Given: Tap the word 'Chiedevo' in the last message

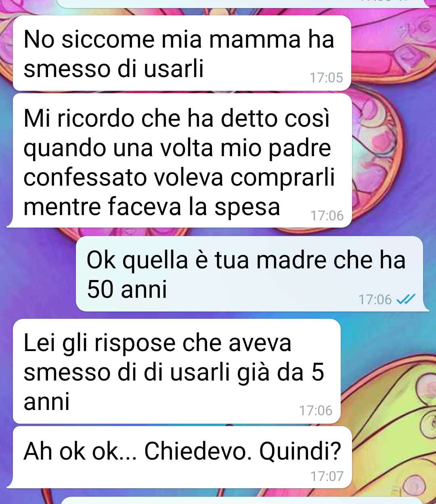Looking at the screenshot, I should (195, 451).
